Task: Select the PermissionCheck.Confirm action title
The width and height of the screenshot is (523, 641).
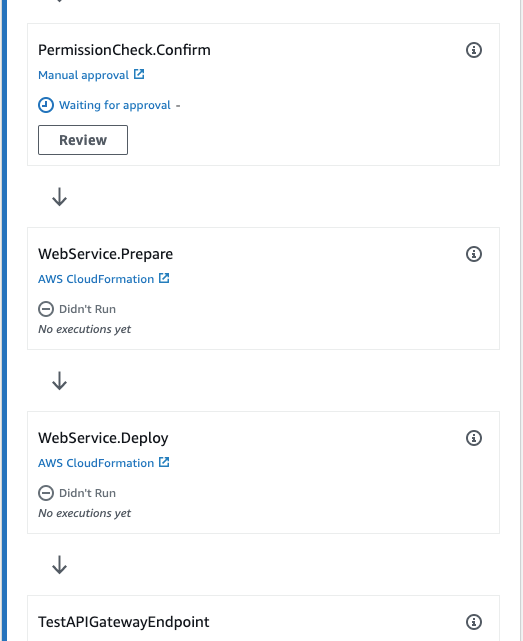Action: [x=124, y=50]
